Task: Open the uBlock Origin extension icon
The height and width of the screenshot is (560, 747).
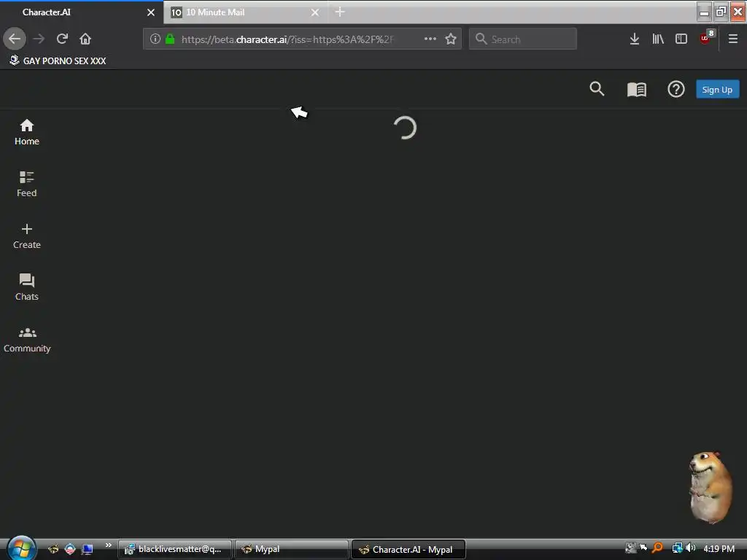Action: click(x=706, y=38)
